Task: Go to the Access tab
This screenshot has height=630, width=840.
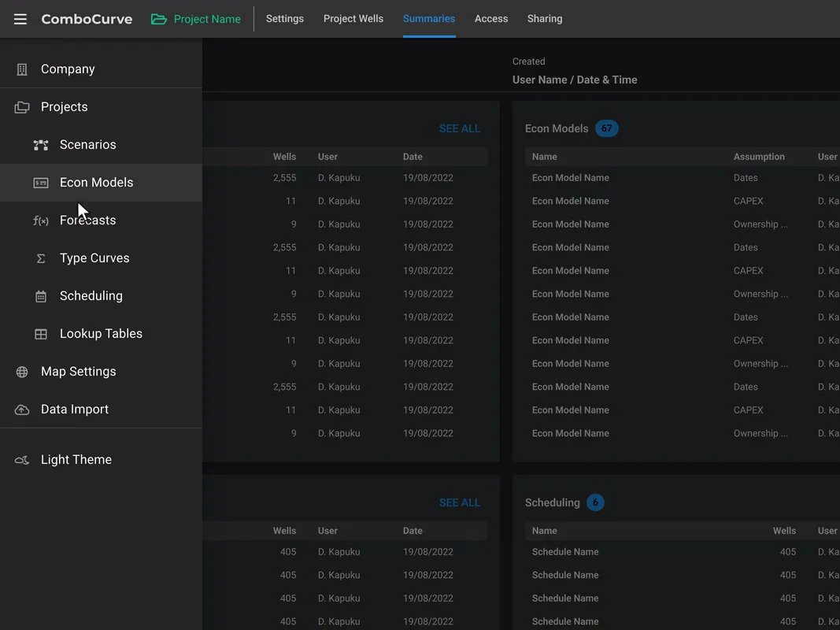Action: tap(490, 19)
